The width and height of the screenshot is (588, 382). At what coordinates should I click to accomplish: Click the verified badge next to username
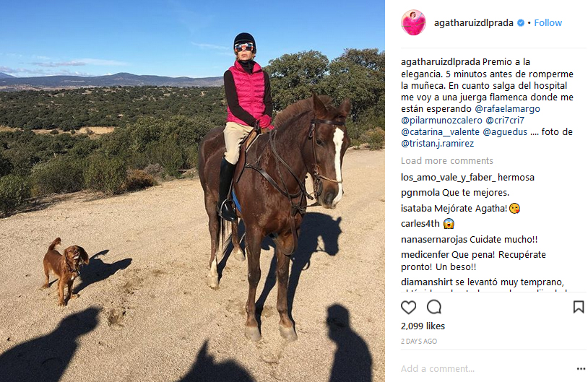pos(521,23)
